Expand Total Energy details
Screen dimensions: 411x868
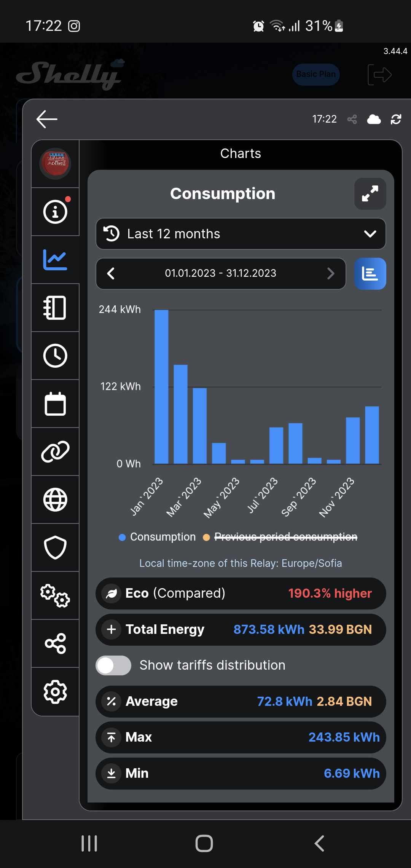[x=112, y=629]
